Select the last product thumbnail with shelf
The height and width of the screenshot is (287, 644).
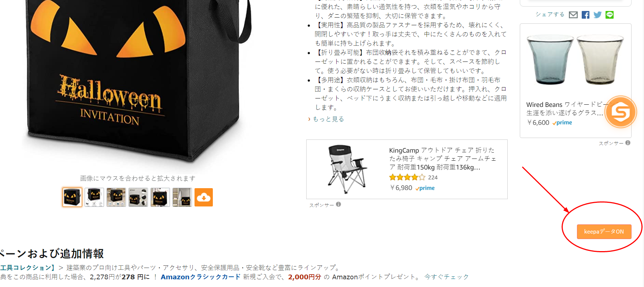[x=182, y=197]
